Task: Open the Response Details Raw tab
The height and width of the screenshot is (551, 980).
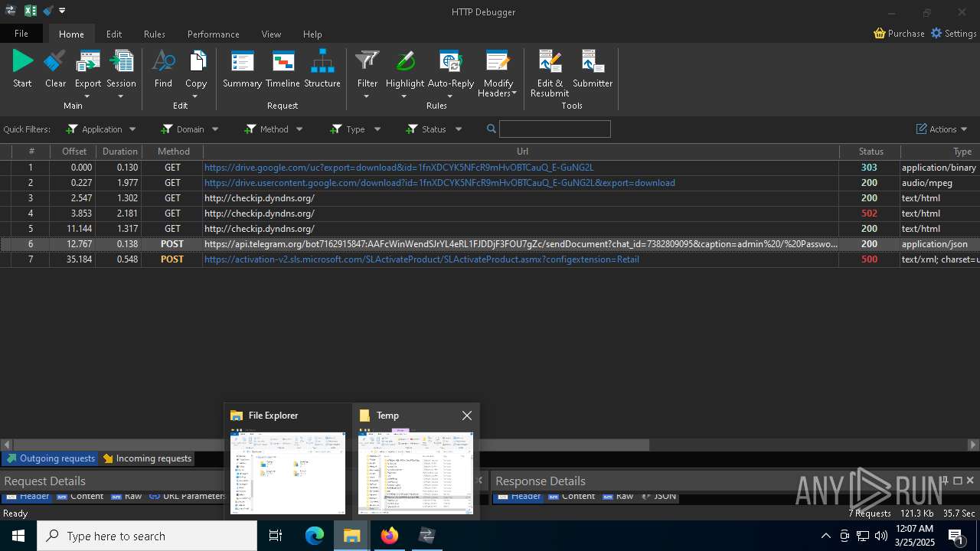Action: point(618,496)
